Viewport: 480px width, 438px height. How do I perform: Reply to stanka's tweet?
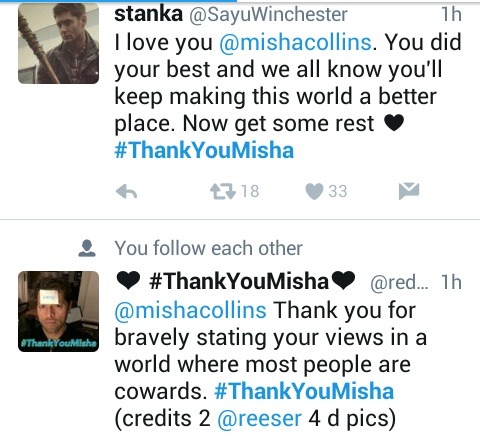[x=126, y=192]
